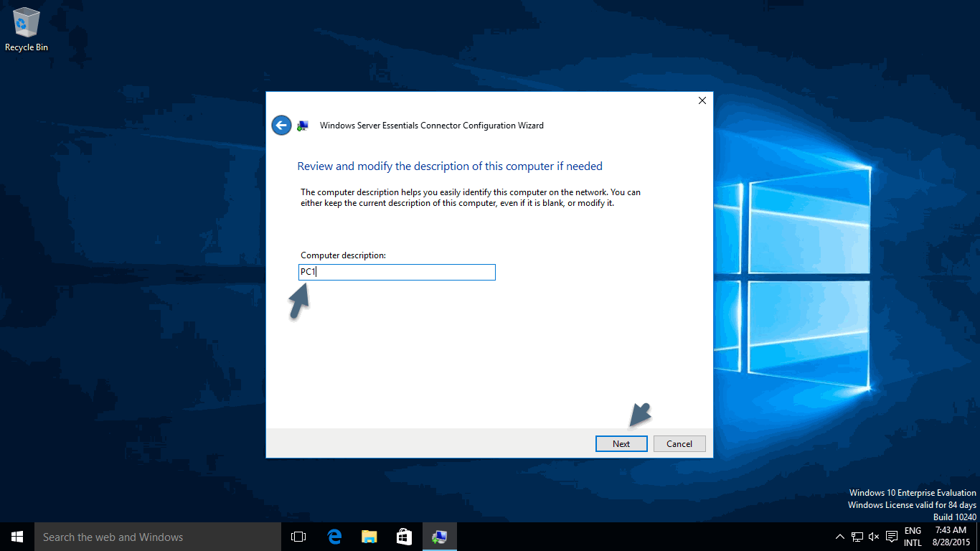Launch Microsoft Edge from the taskbar
Screen dimensions: 980x551
tap(334, 537)
